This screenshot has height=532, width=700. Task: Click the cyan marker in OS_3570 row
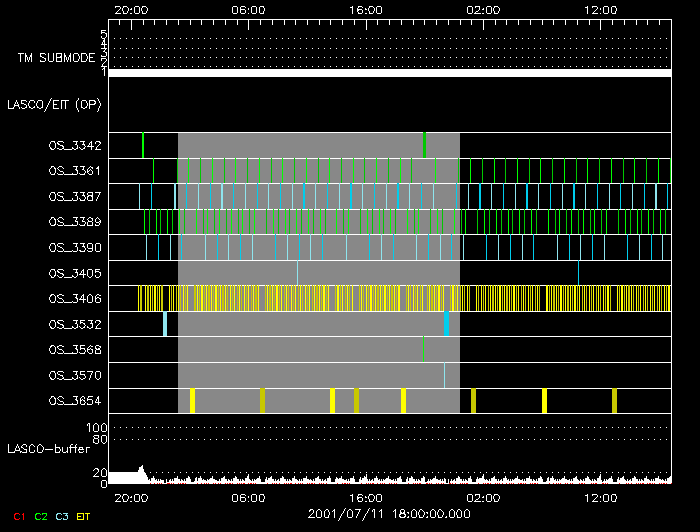point(444,375)
